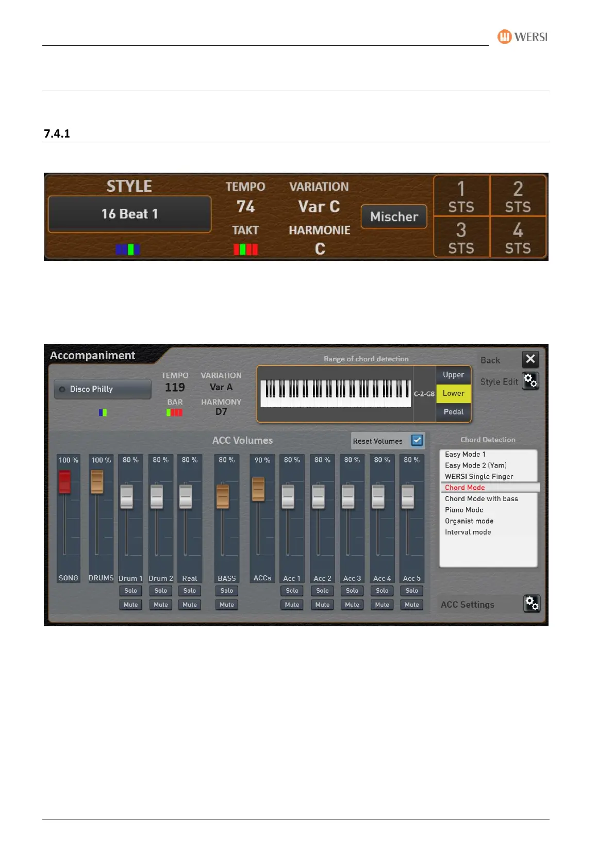Open the 16 Beat 1 style selector
Screen dimensions: 614x868
point(129,214)
